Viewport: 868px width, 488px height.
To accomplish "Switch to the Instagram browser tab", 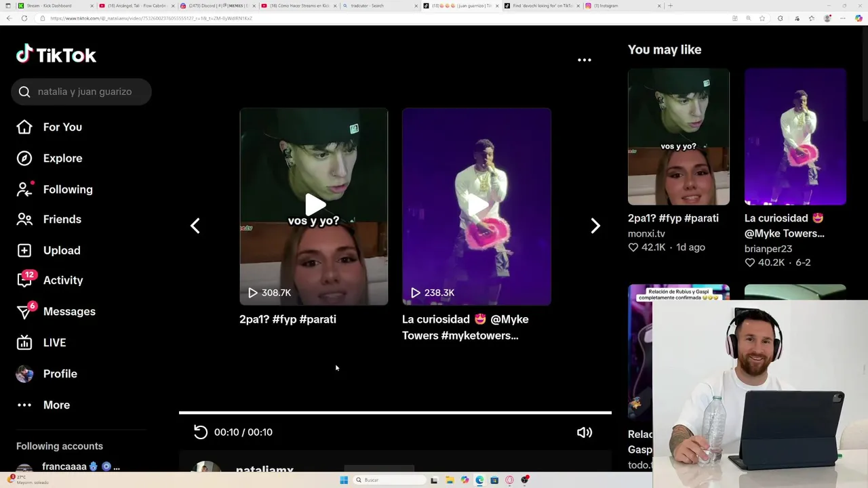I will pos(623,5).
